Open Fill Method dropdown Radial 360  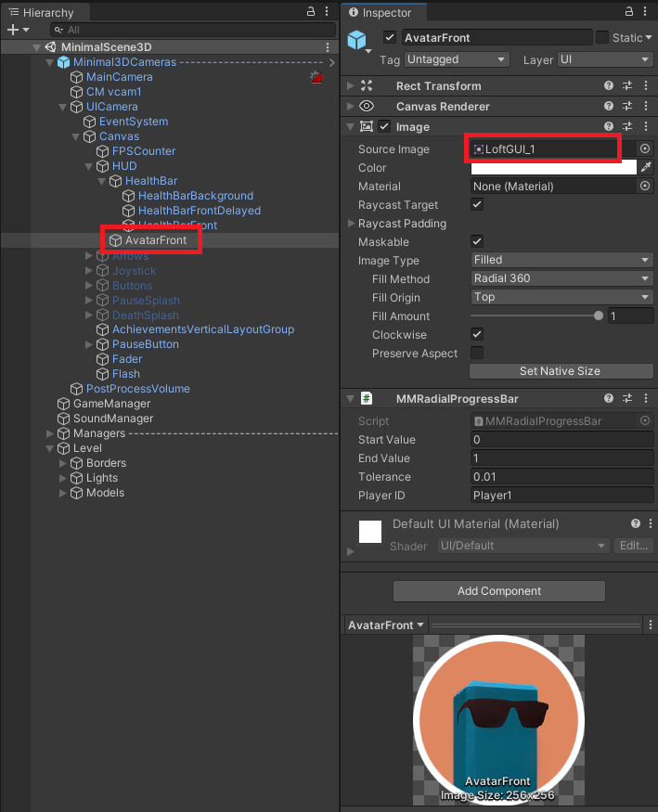561,278
